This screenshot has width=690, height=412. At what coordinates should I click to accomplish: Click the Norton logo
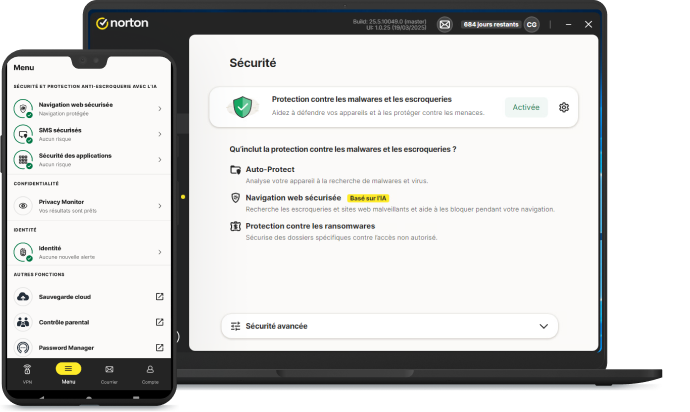tap(124, 23)
